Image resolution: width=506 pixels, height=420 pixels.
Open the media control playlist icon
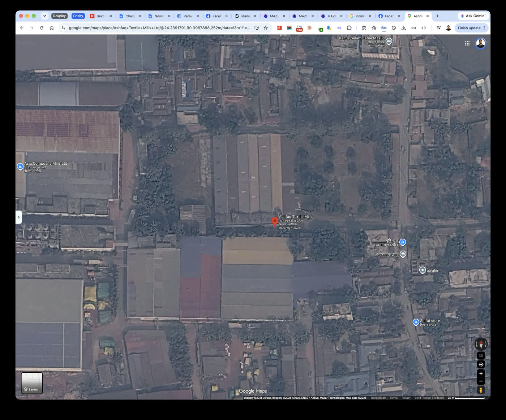coord(438,28)
